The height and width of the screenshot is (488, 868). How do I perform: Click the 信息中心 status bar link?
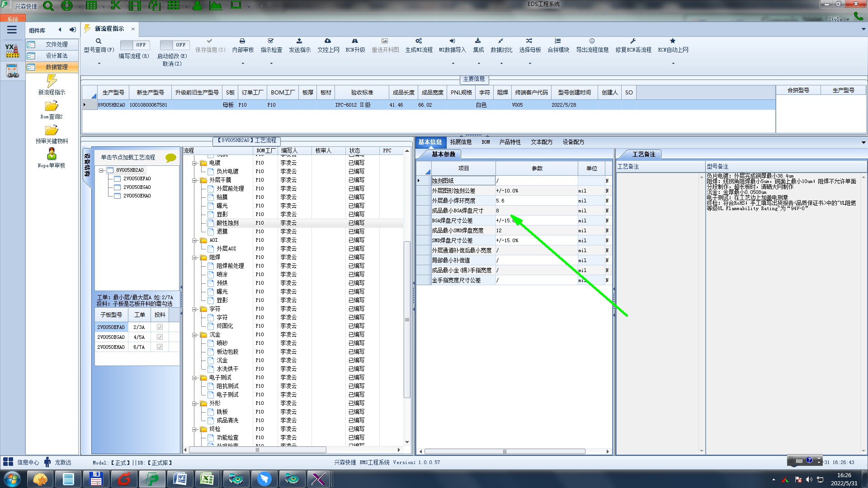28,462
